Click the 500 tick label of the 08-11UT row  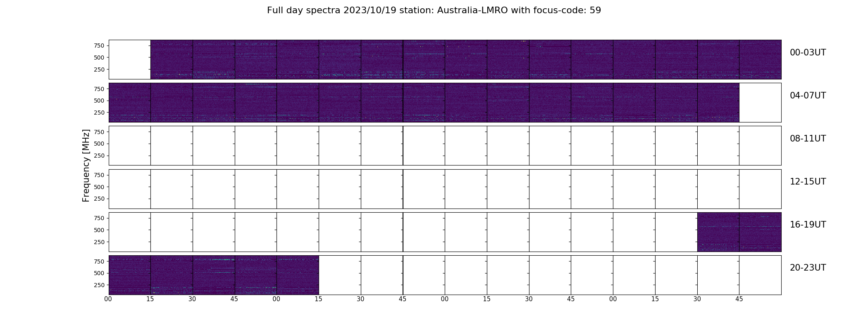tap(99, 144)
